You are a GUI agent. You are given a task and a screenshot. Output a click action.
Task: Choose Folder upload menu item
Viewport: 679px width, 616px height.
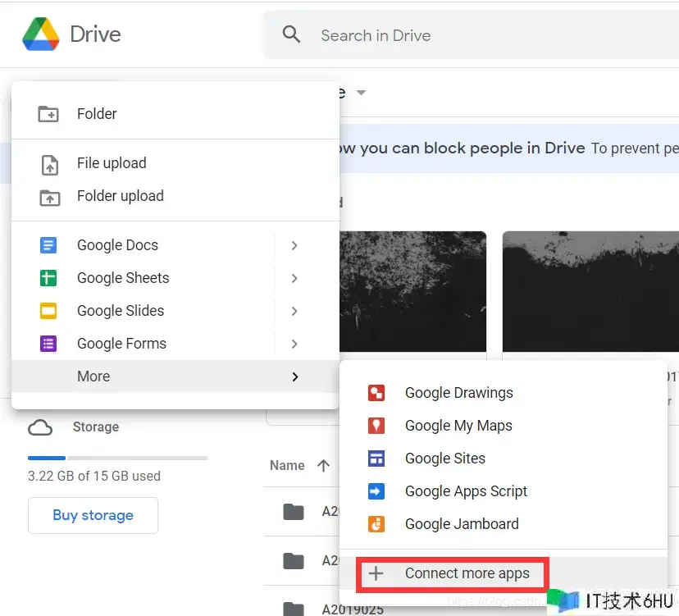(175, 196)
